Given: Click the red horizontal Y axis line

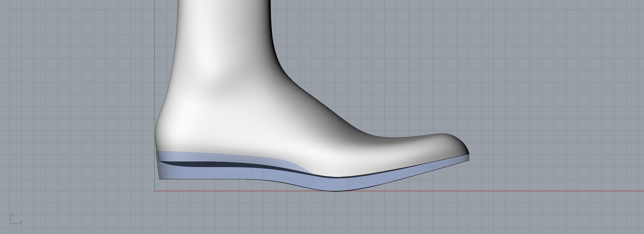Looking at the screenshot, I should tap(527, 191).
